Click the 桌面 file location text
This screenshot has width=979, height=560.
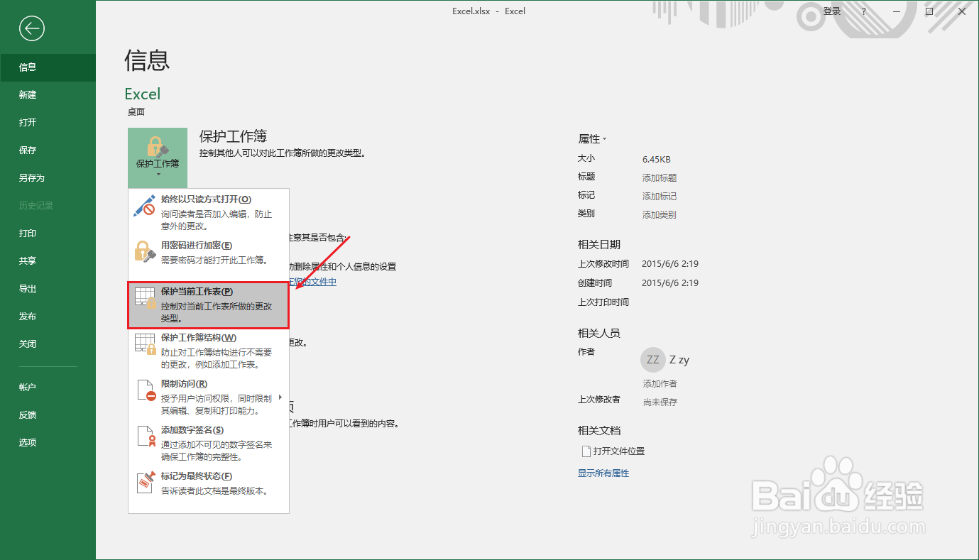coord(136,112)
